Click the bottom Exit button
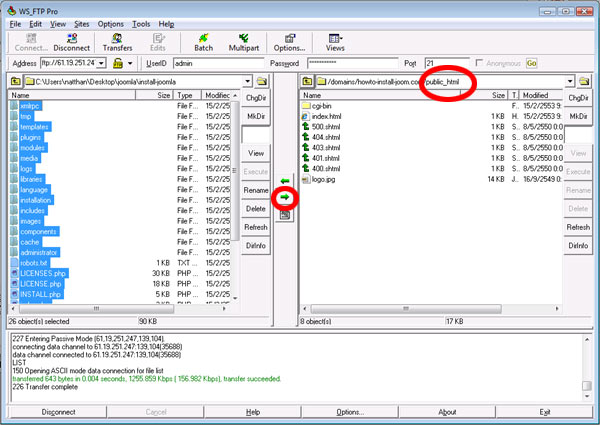The image size is (600, 425). click(x=545, y=412)
